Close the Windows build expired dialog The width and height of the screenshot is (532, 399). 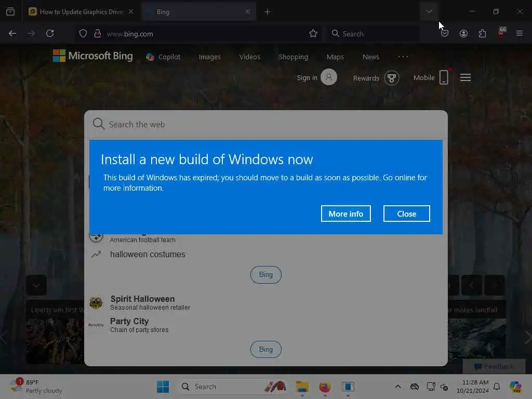(x=406, y=214)
